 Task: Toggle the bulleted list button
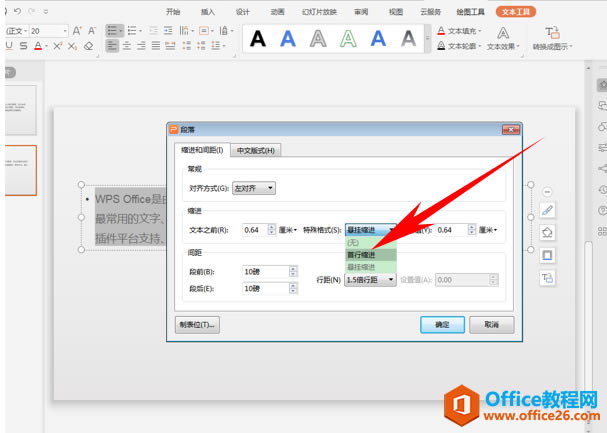pos(115,30)
